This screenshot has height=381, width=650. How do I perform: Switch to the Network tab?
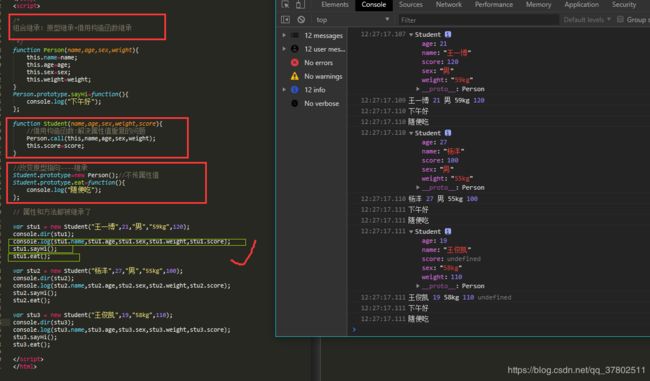coord(449,5)
